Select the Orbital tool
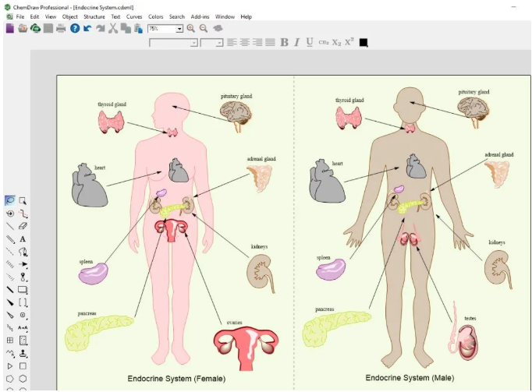532x392 pixels. 23,277
